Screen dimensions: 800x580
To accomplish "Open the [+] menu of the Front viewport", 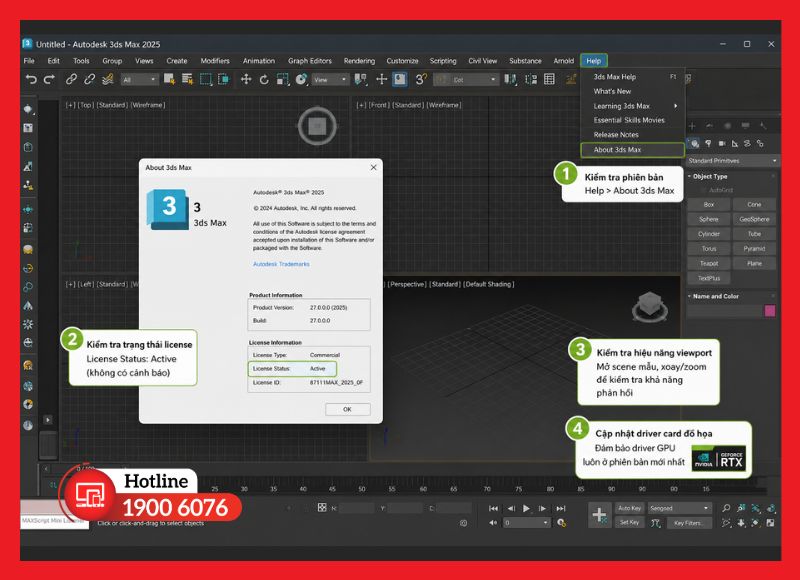I will pos(361,105).
